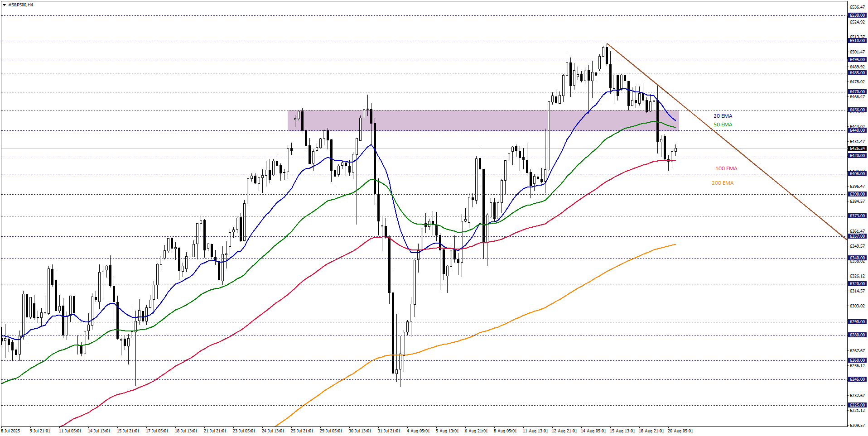
Task: Click the 6225.00 horizontal line label
Action: (x=857, y=405)
